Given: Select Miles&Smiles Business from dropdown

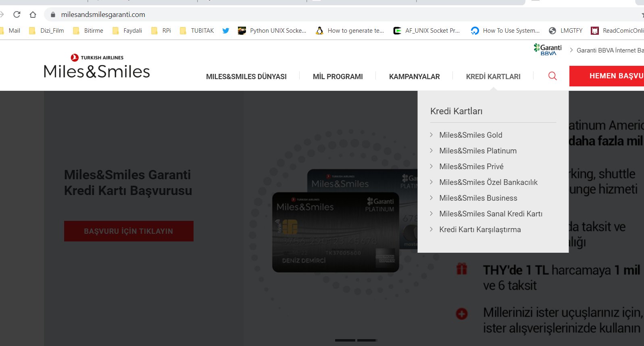Looking at the screenshot, I should (x=478, y=198).
